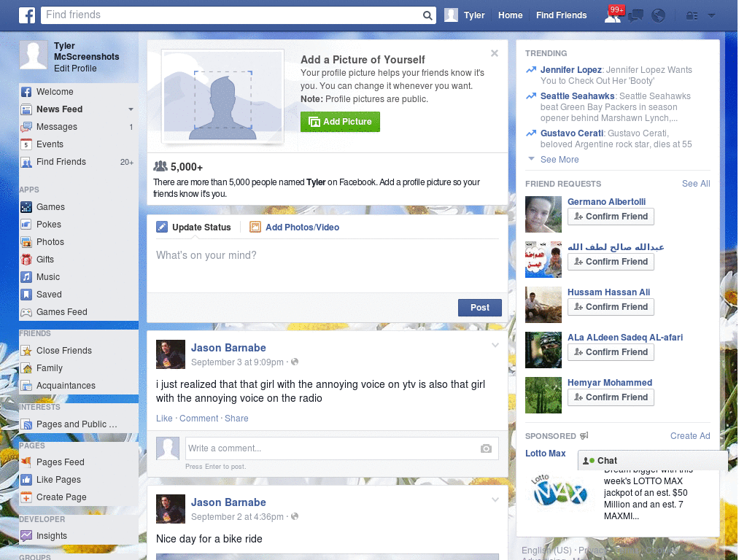Open friend requests icon with 99+ badge

coord(614,15)
